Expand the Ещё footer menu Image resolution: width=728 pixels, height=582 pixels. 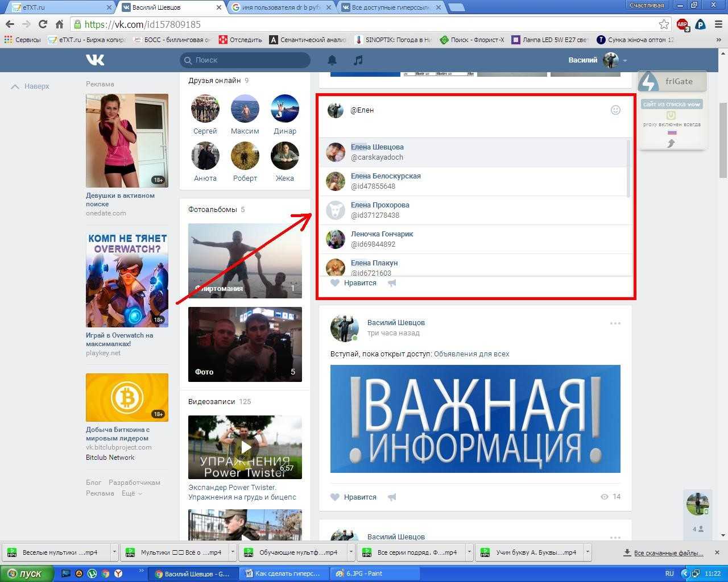[x=132, y=493]
